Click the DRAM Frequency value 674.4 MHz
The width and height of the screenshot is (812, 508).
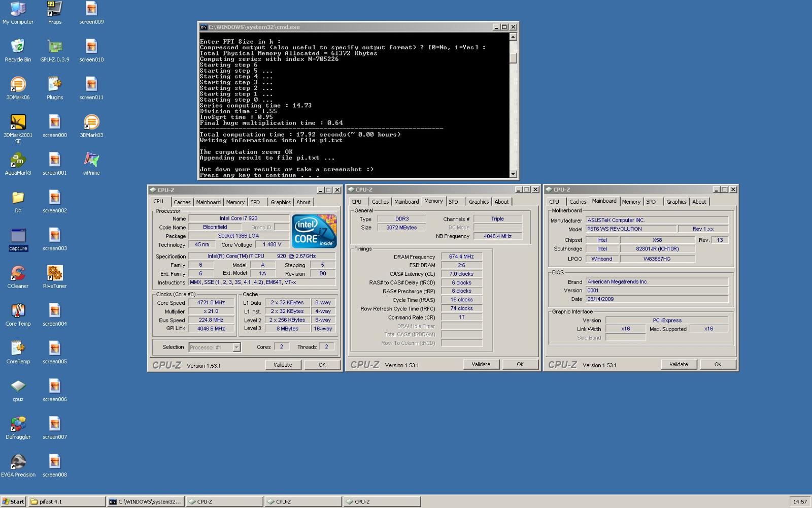(461, 257)
